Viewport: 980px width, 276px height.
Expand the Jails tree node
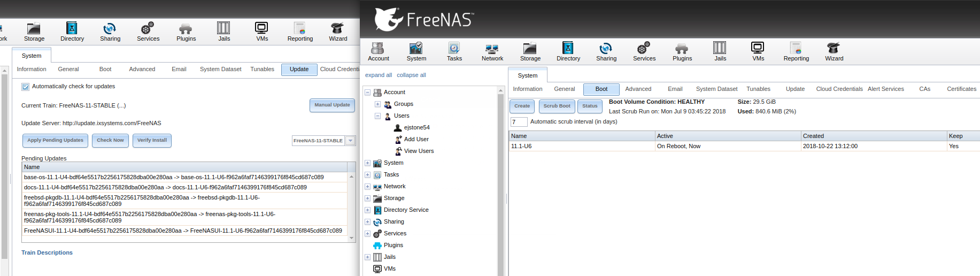pos(367,257)
